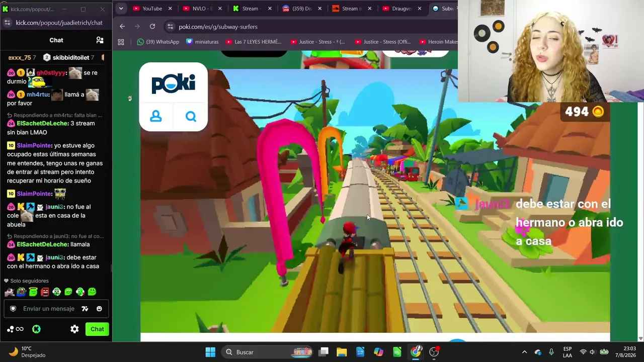
Task: Open OBS Studio from taskbar
Action: 434,352
